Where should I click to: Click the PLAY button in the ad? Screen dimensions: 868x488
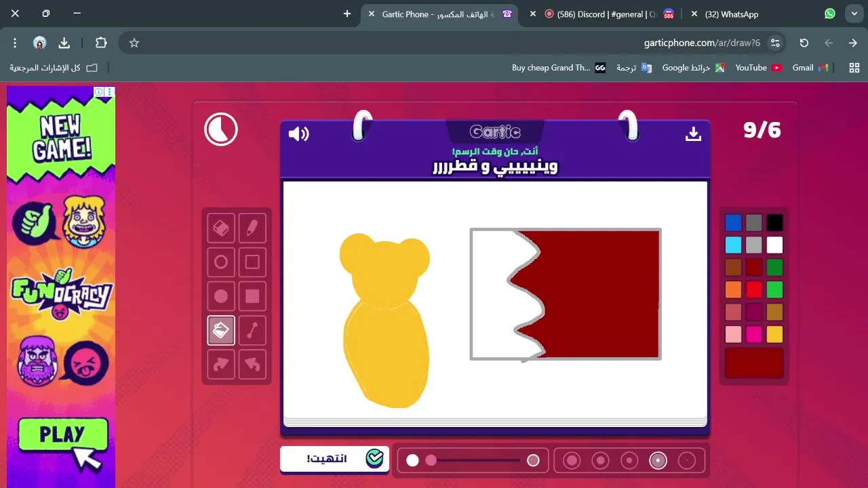[62, 435]
